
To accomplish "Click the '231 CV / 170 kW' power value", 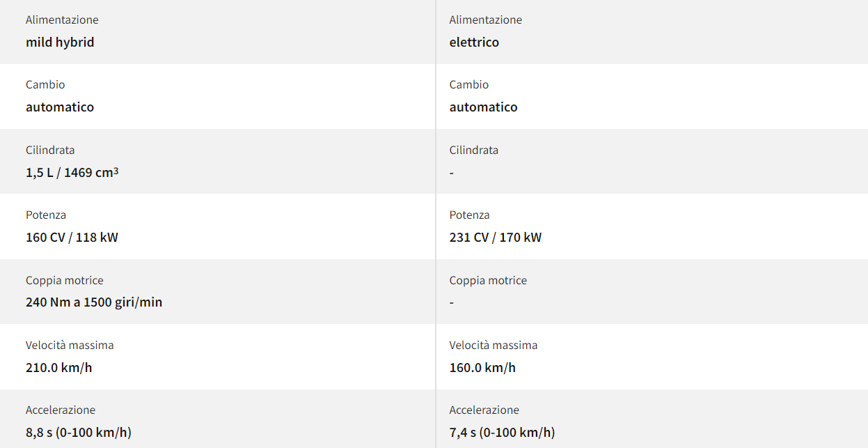I will 496,238.
